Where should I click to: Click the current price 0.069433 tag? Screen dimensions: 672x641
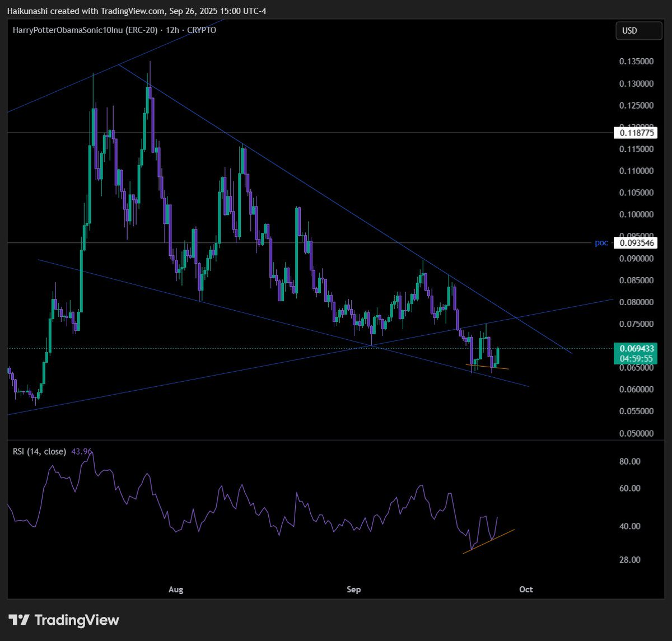[636, 348]
